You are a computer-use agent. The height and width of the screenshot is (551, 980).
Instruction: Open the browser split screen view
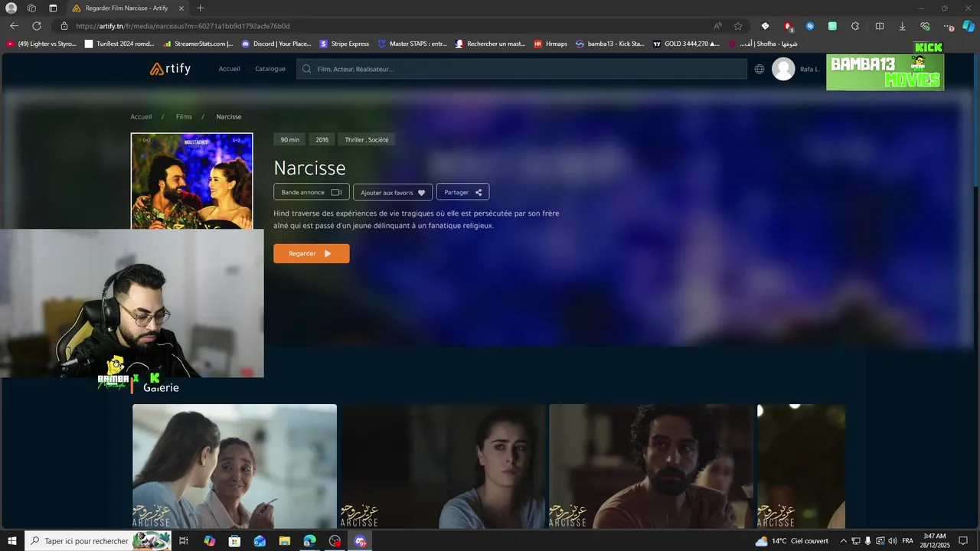(x=880, y=26)
